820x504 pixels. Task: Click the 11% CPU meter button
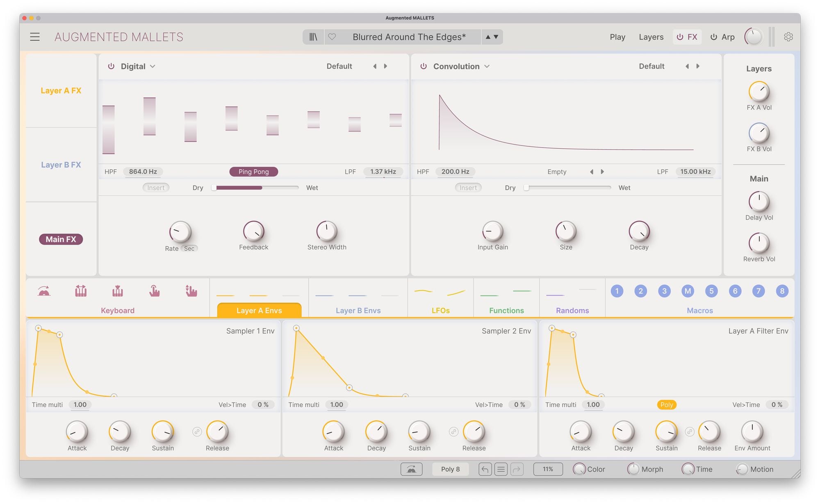[548, 469]
